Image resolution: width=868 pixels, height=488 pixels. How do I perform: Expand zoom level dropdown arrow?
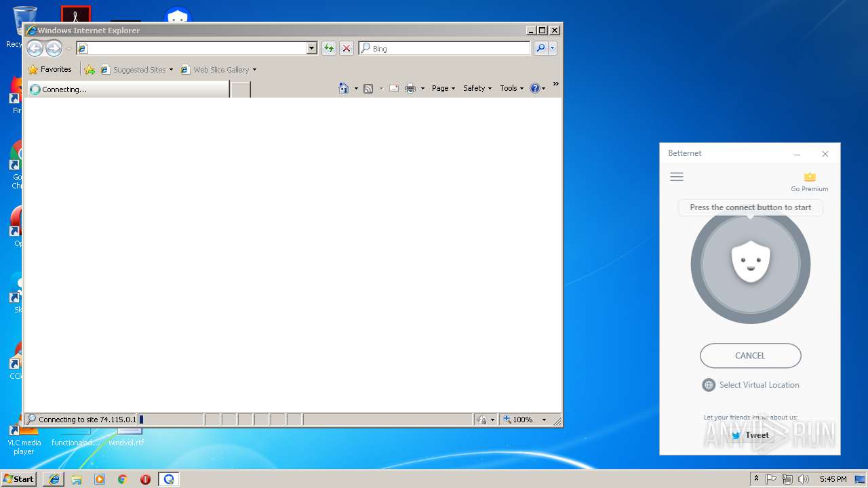coord(544,420)
